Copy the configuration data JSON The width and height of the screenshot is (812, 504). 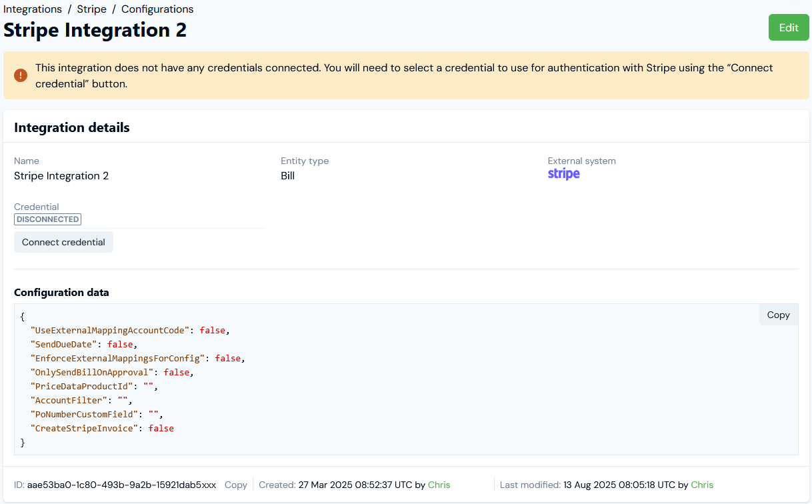tap(778, 315)
